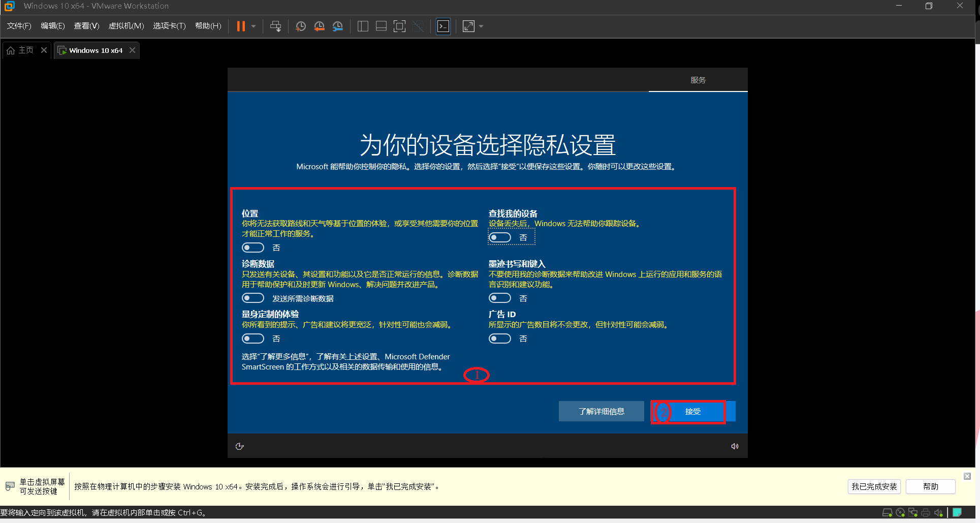This screenshot has width=980, height=523.
Task: Close the 主页 tab
Action: pos(44,50)
